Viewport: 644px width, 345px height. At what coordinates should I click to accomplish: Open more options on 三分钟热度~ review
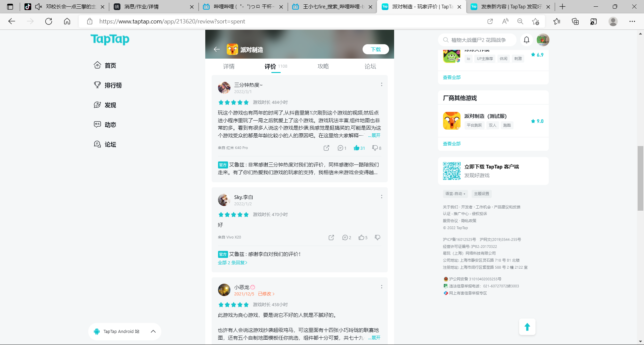point(381,84)
